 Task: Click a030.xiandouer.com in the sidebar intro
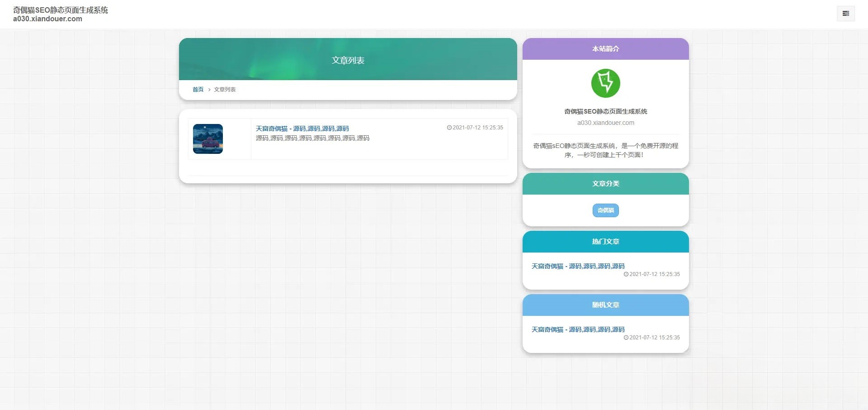click(606, 122)
